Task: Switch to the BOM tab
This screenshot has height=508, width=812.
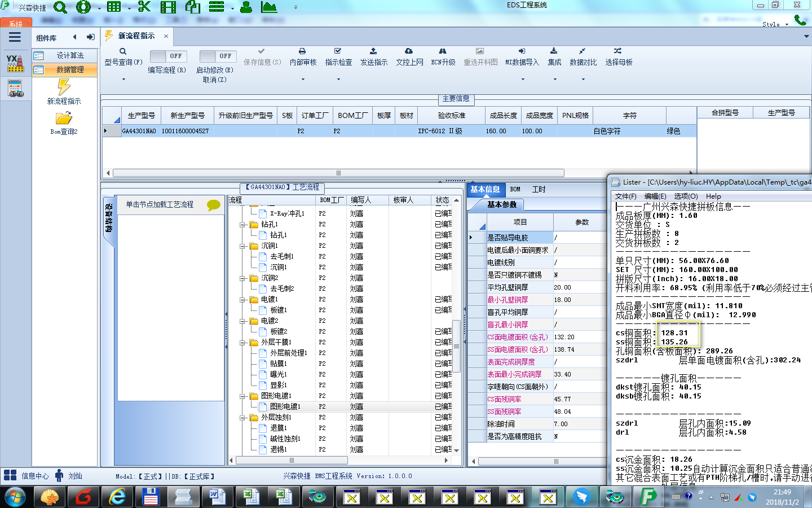Action: (x=515, y=189)
